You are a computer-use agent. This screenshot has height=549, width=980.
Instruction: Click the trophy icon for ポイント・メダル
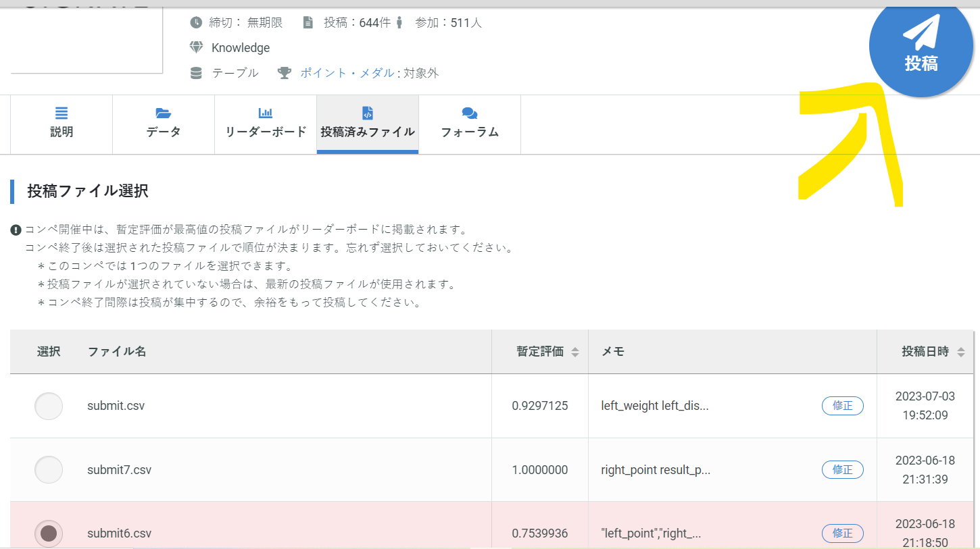coord(285,73)
